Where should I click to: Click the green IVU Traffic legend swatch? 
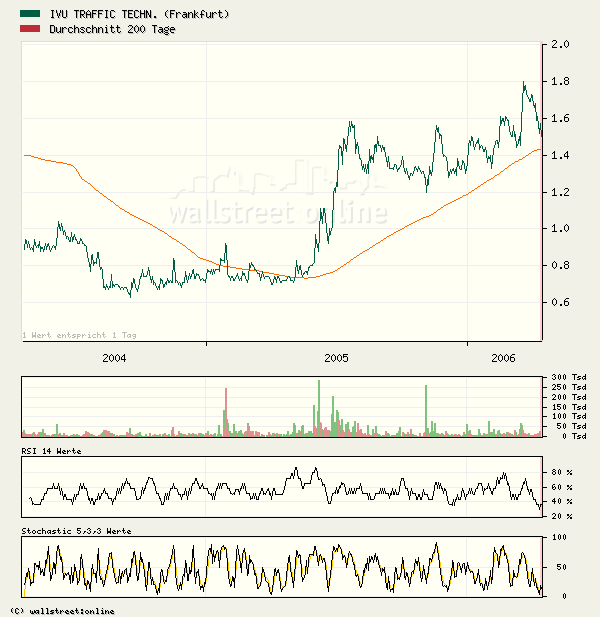[x=31, y=14]
